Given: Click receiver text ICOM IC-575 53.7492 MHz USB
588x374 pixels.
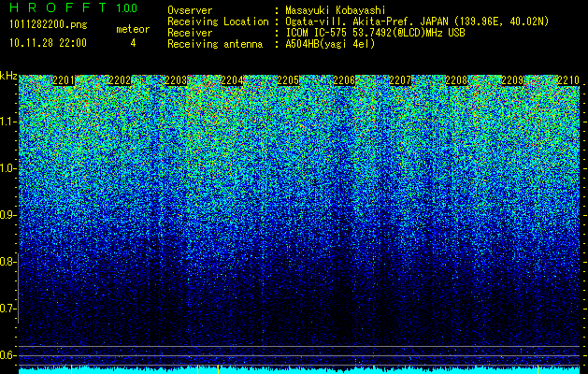Looking at the screenshot, I should [375, 33].
